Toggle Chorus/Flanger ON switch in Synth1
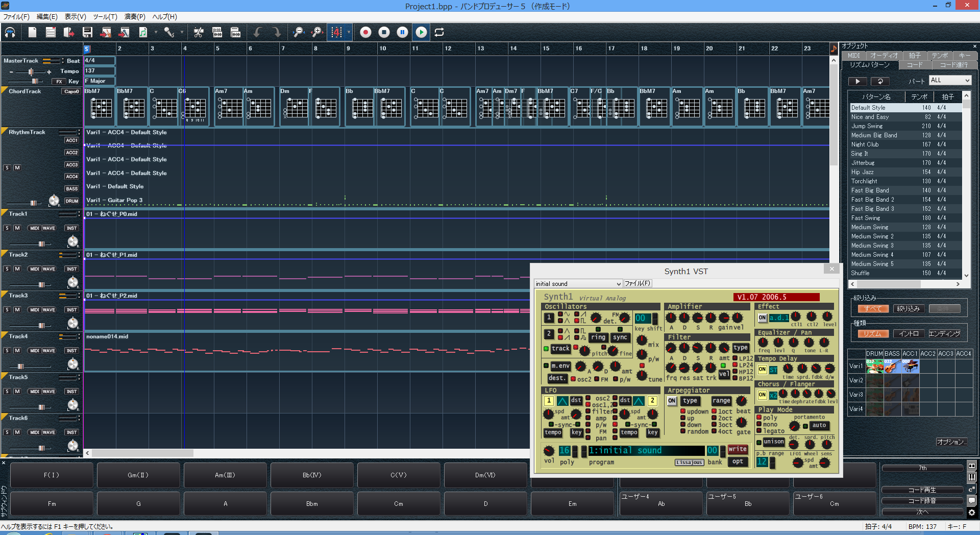Screen dimensions: 980x535 pos(762,395)
